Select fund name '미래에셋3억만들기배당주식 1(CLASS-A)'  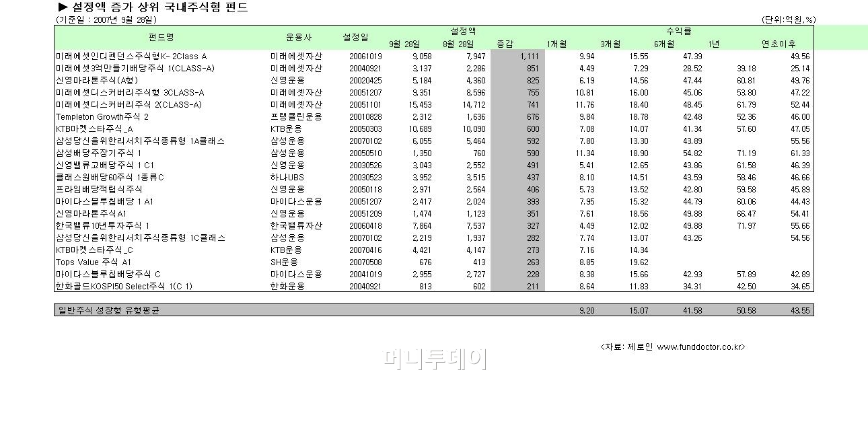tap(135, 69)
